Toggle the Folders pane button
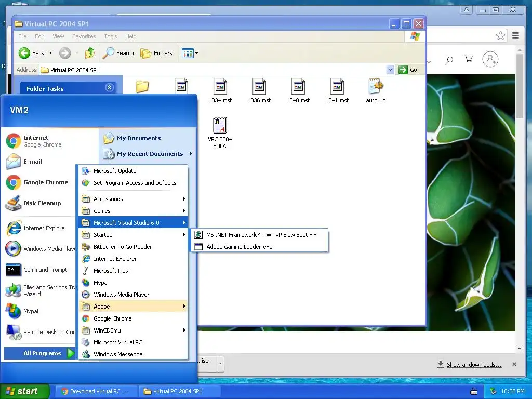 pyautogui.click(x=156, y=53)
